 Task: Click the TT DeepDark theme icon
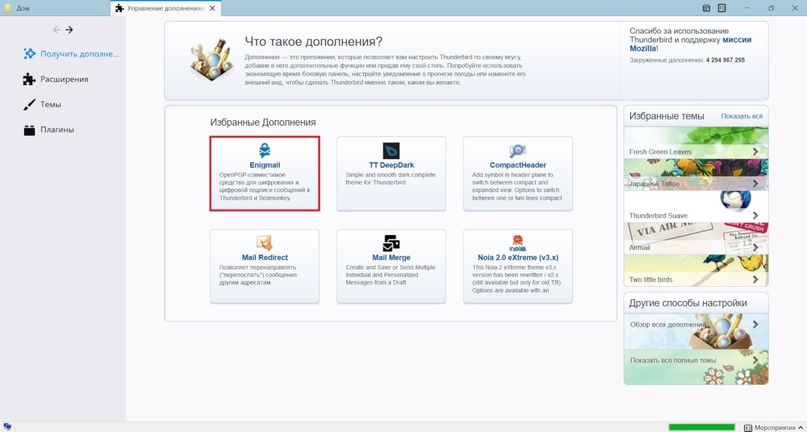pyautogui.click(x=391, y=150)
